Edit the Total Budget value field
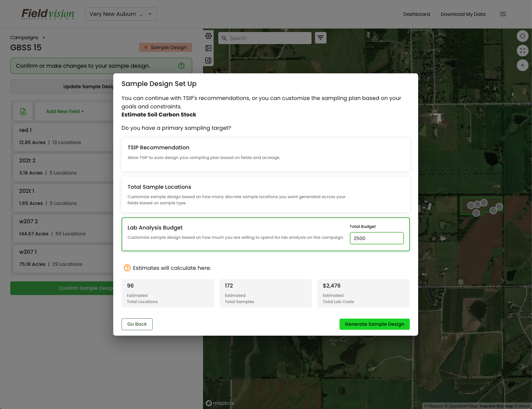This screenshot has width=532, height=409. 377,238
